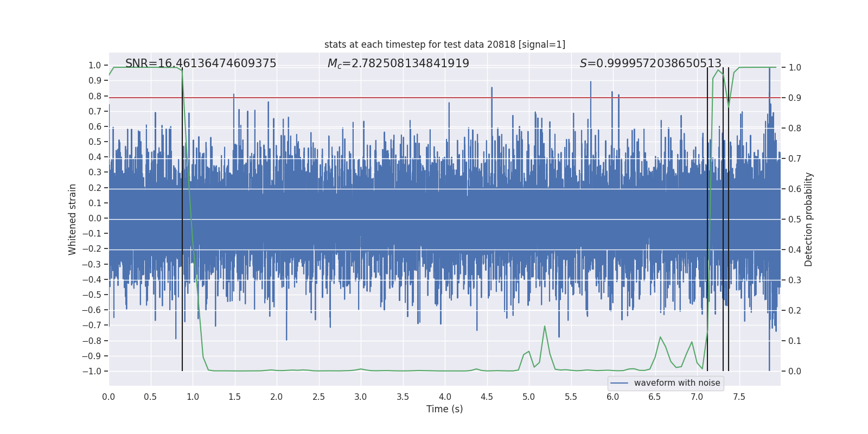Click the plot title mentioning test data 20818
This screenshot has width=868, height=434.
[x=445, y=44]
